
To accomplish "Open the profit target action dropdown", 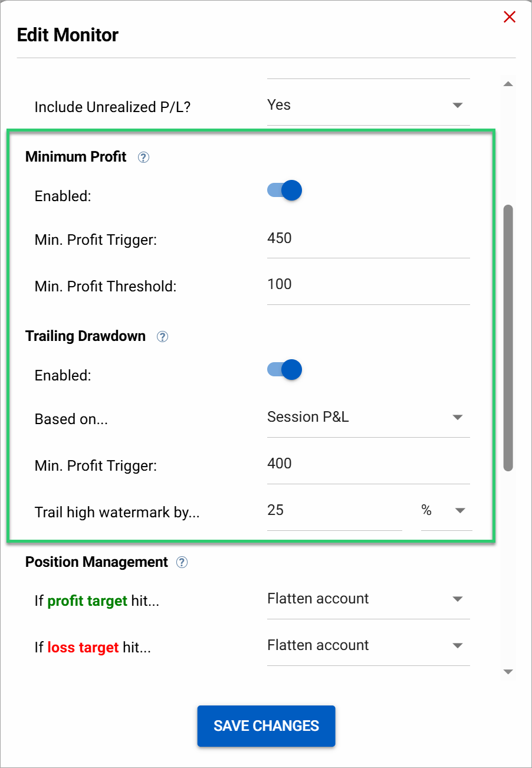I will pos(458,599).
